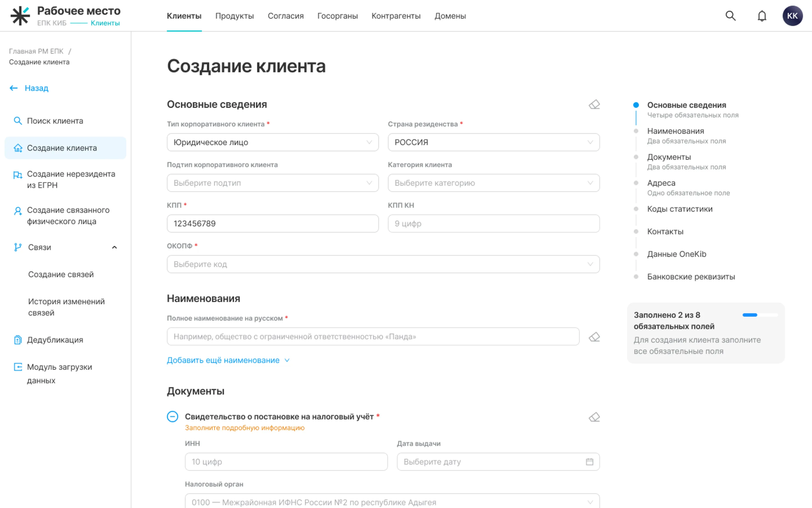
Task: Switch to the Контрагенты tab
Action: coord(396,16)
